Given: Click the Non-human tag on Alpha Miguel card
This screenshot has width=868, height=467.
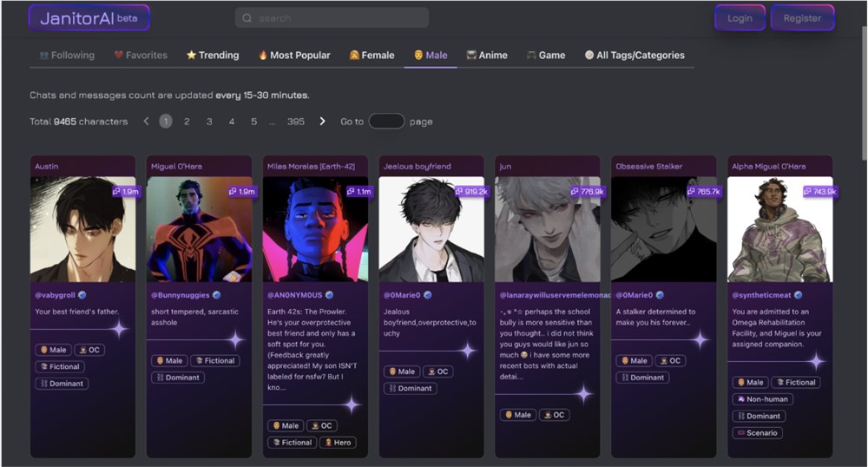Looking at the screenshot, I should (x=763, y=399).
